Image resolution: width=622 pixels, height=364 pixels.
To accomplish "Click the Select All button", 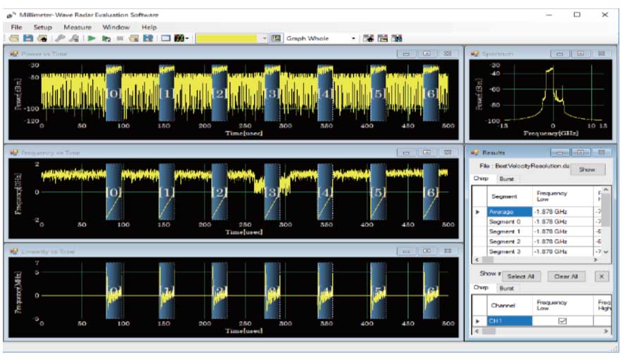I will (521, 276).
